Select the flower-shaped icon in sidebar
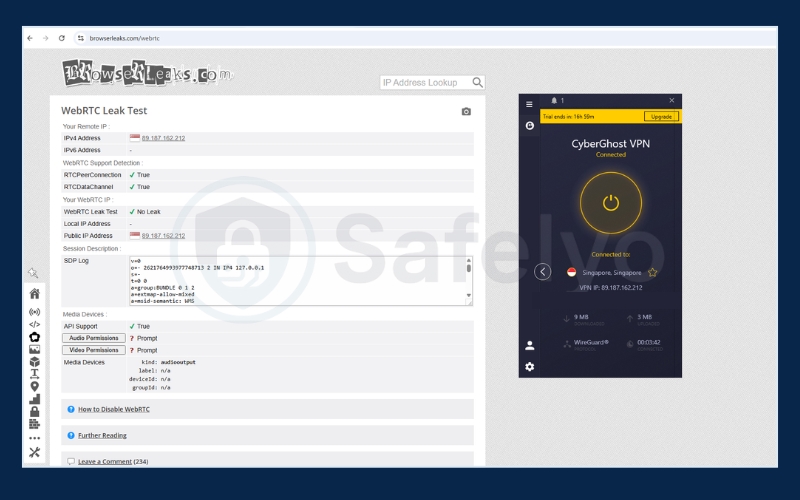Viewport: 800px width, 500px height. 35,337
